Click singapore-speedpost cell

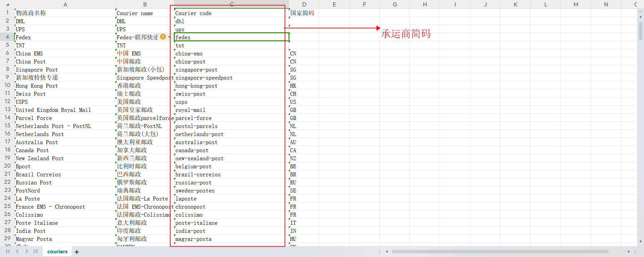coord(231,77)
